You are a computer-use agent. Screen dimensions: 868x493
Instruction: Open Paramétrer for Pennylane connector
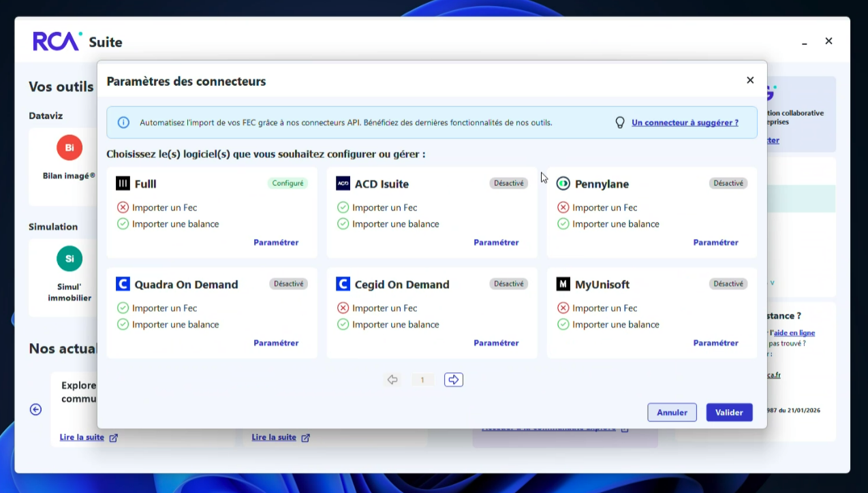point(715,242)
